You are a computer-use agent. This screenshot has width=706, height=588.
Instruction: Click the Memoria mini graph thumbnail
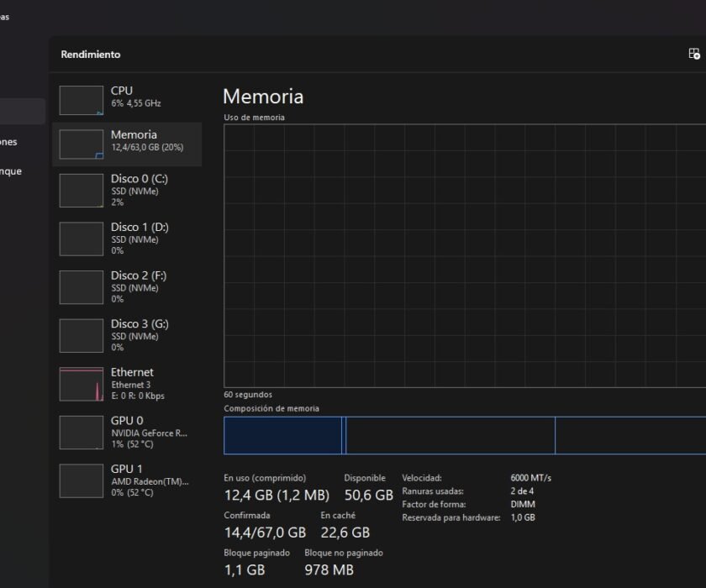tap(81, 144)
